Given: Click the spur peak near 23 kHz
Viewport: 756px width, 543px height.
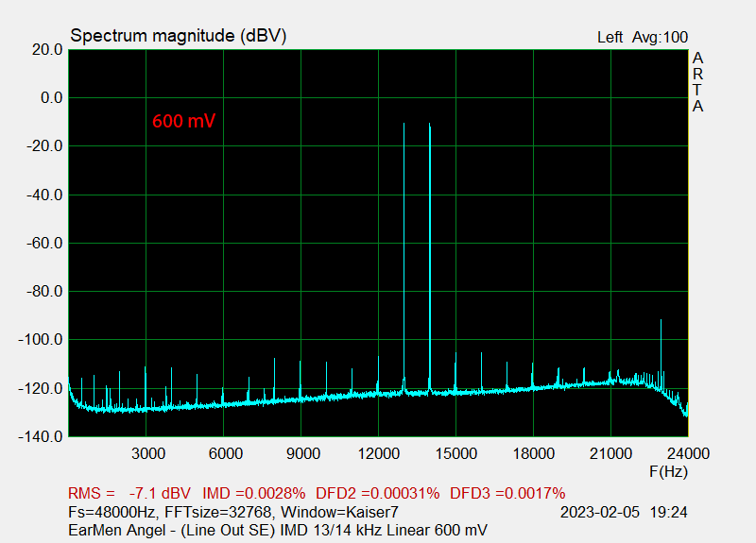Looking at the screenshot, I should [661, 321].
